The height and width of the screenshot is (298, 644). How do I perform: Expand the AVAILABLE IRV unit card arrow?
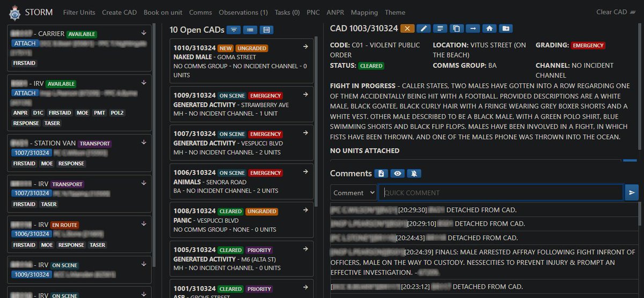[144, 83]
